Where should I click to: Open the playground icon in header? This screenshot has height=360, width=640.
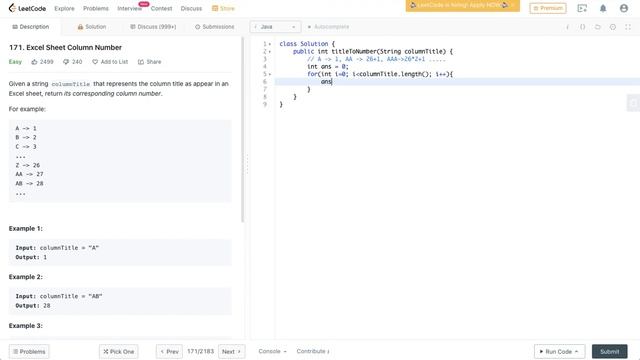tap(582, 8)
